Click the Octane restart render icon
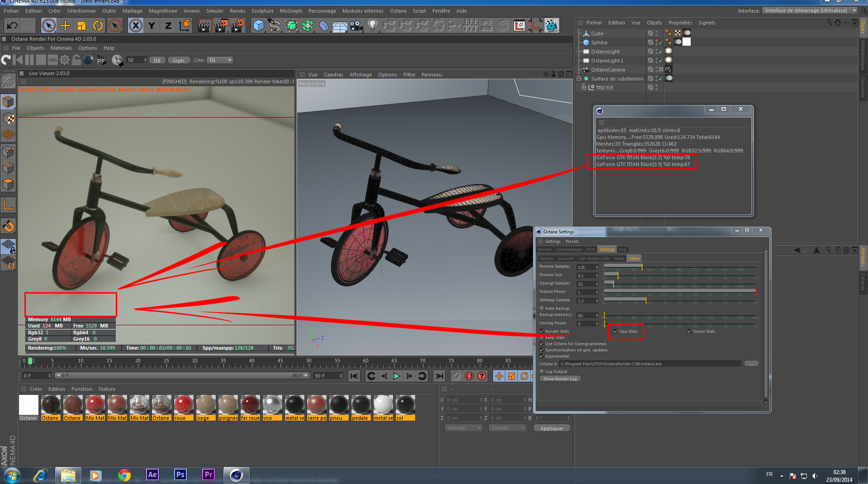This screenshot has width=868, height=484. pyautogui.click(x=6, y=60)
